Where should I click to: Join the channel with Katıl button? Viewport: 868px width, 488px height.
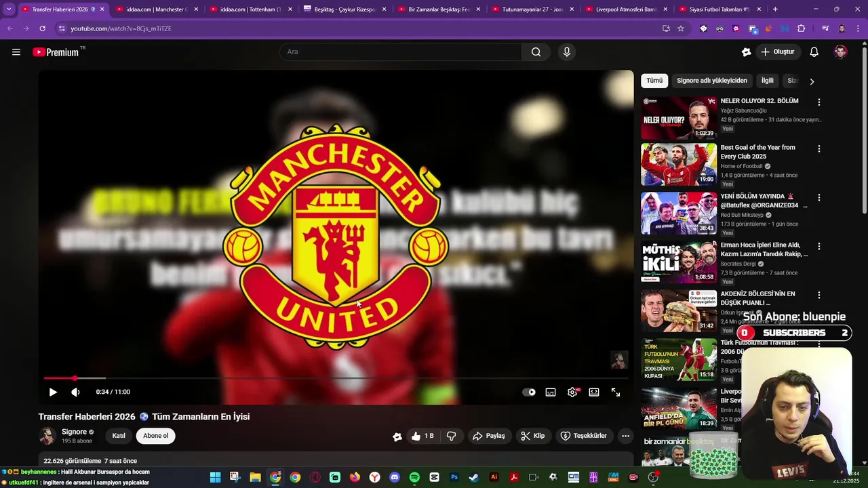coord(119,436)
